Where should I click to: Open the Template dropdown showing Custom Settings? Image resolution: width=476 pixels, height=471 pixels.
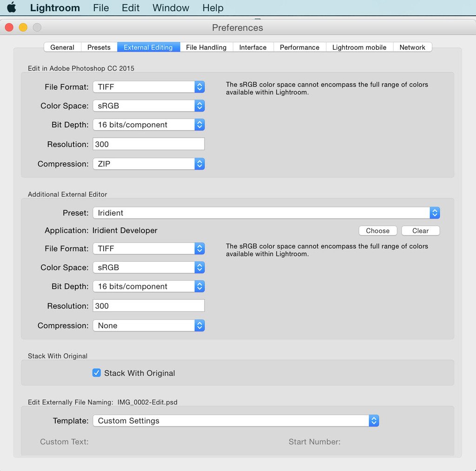(374, 420)
